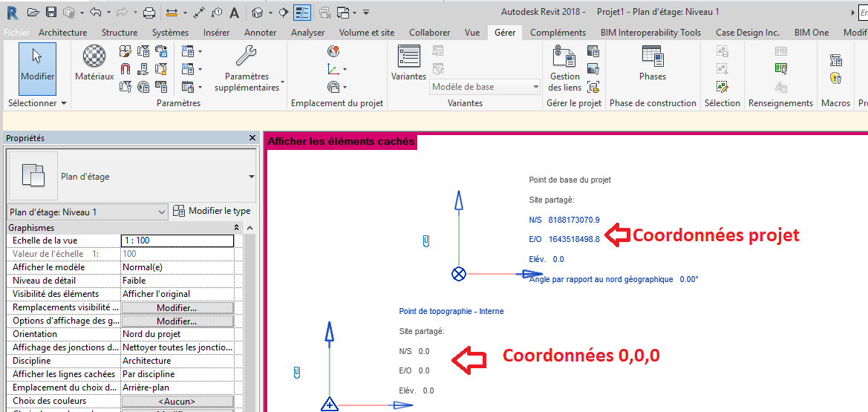Viewport: 868px width, 412px height.
Task: Open the default 3D view house icon
Action: (x=257, y=12)
